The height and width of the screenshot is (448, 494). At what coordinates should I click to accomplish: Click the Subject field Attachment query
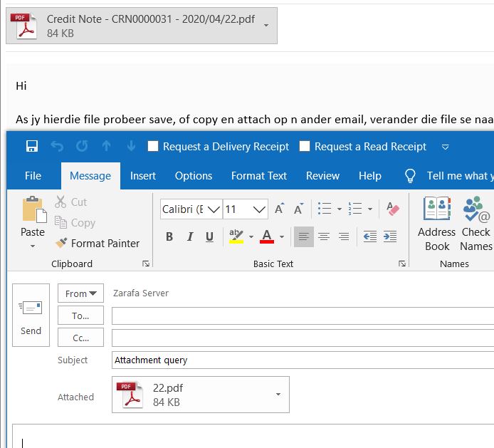click(303, 360)
